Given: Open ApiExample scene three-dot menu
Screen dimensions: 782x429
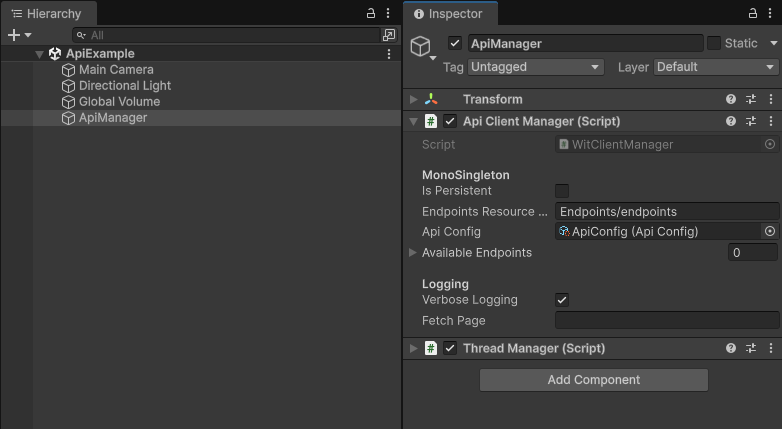Looking at the screenshot, I should coord(389,54).
